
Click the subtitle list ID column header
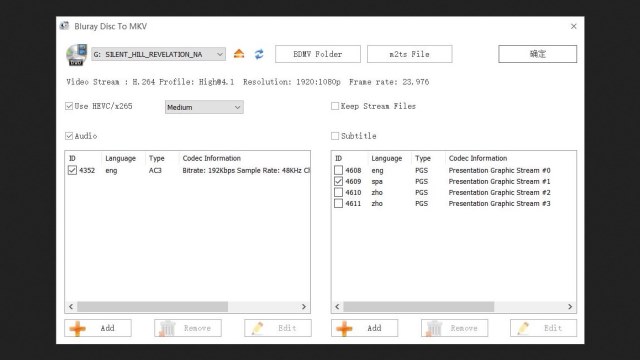click(338, 158)
